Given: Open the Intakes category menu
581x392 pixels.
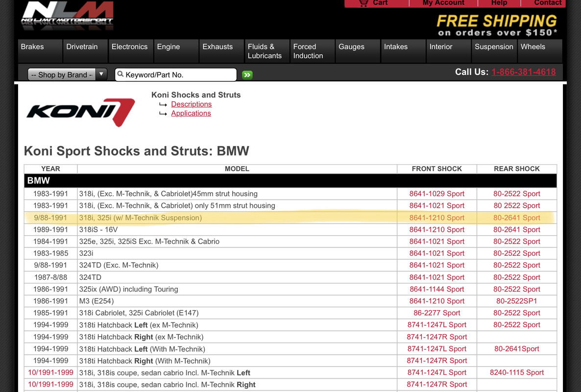Looking at the screenshot, I should 403,51.
